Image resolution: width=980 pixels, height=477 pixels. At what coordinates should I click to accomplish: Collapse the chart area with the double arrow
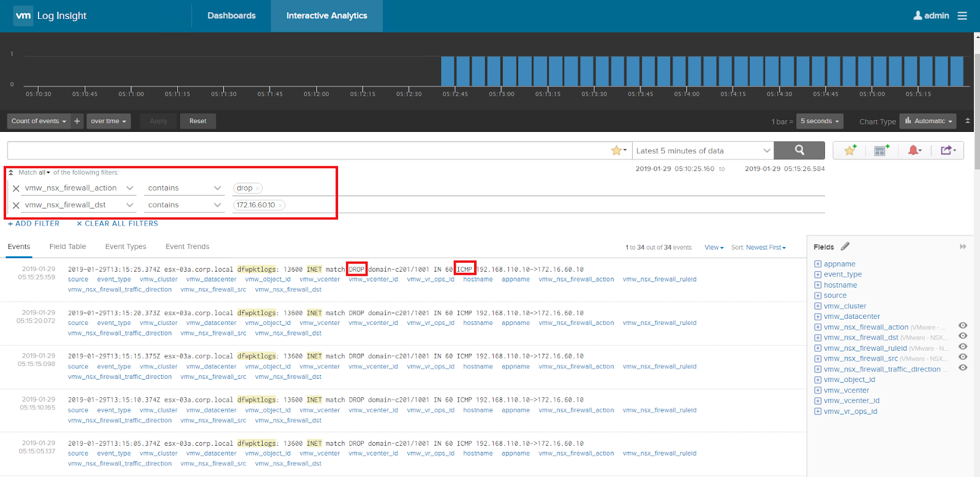[x=968, y=121]
